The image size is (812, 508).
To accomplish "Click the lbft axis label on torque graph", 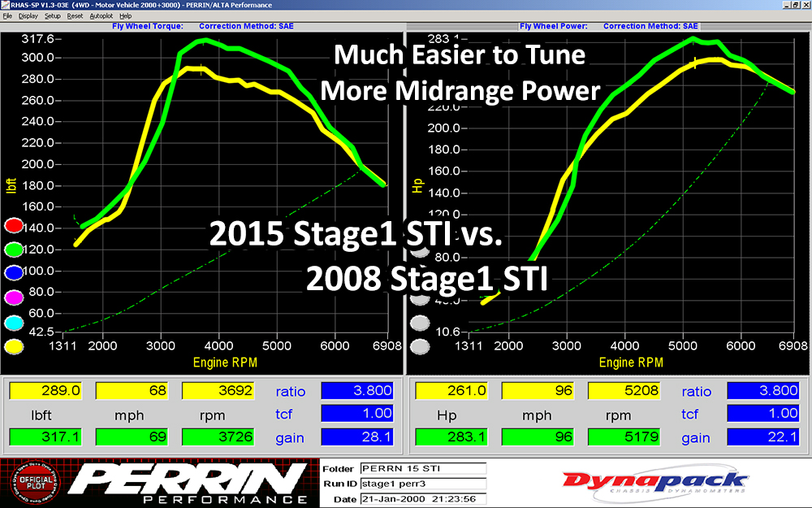I will tap(11, 185).
